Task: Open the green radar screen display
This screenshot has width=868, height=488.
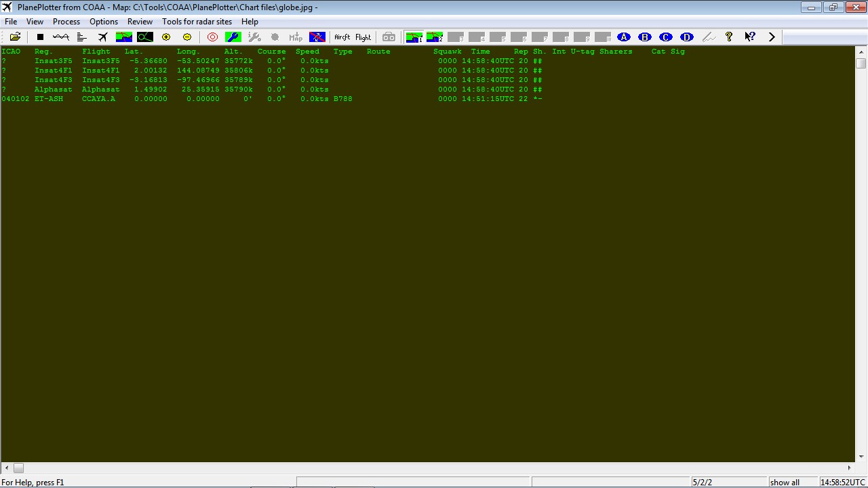Action: [x=144, y=37]
